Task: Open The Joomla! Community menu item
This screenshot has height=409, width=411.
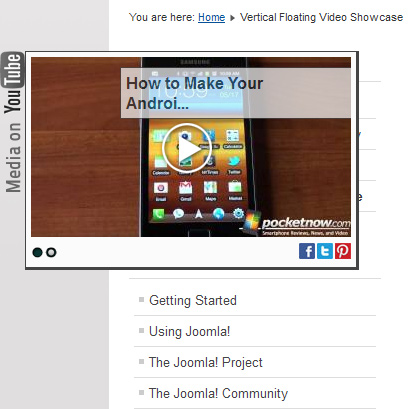Action: [x=218, y=393]
